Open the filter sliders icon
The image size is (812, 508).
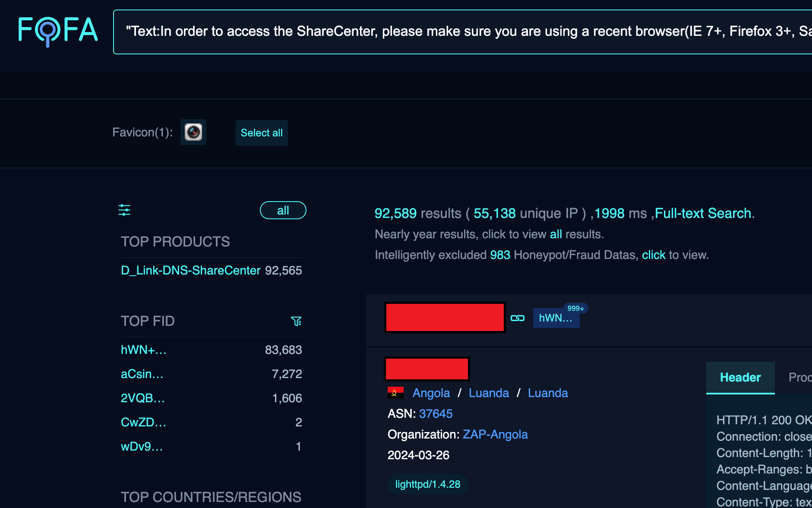(124, 210)
